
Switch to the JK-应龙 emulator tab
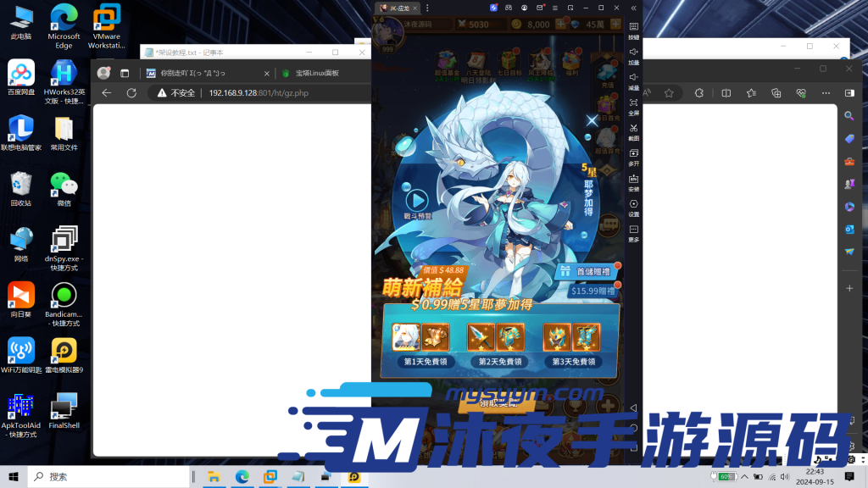click(x=398, y=8)
